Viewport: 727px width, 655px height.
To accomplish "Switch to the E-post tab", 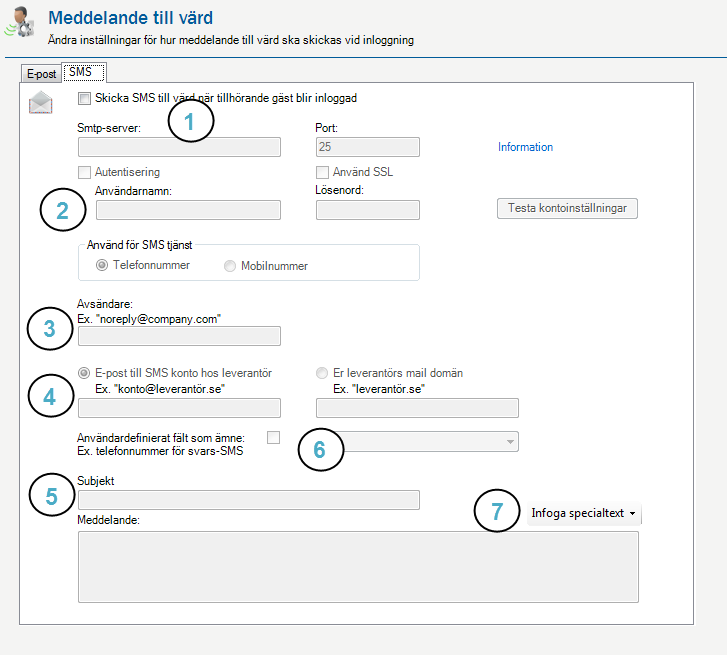I will tap(41, 74).
